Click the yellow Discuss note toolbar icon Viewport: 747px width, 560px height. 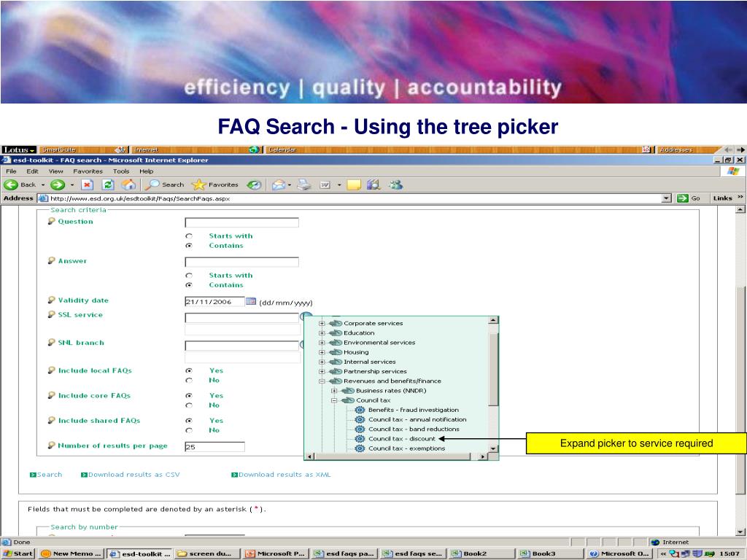(354, 184)
